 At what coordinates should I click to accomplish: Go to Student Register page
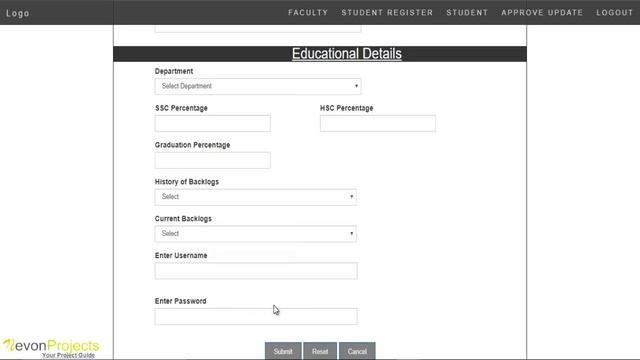point(387,13)
